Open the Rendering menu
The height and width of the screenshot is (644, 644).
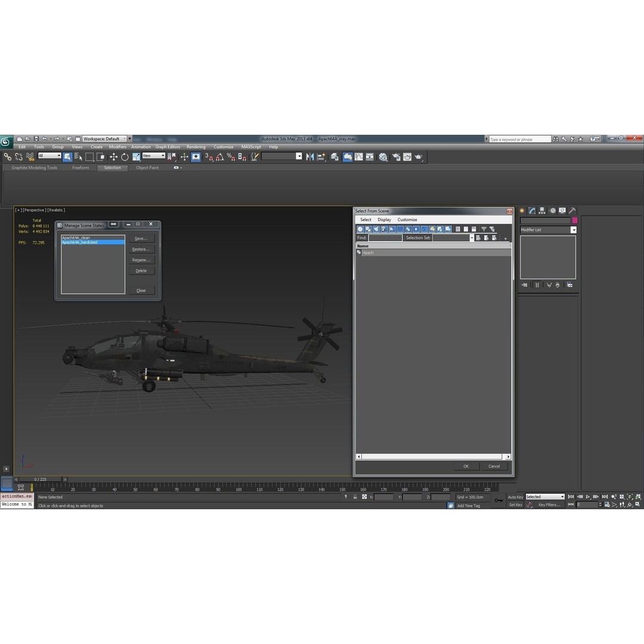[x=196, y=147]
